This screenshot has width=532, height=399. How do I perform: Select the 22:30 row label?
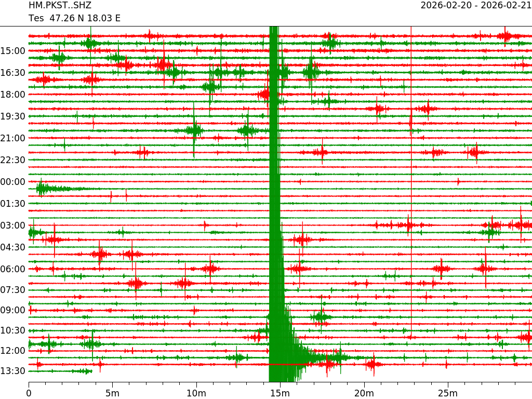(x=13, y=160)
